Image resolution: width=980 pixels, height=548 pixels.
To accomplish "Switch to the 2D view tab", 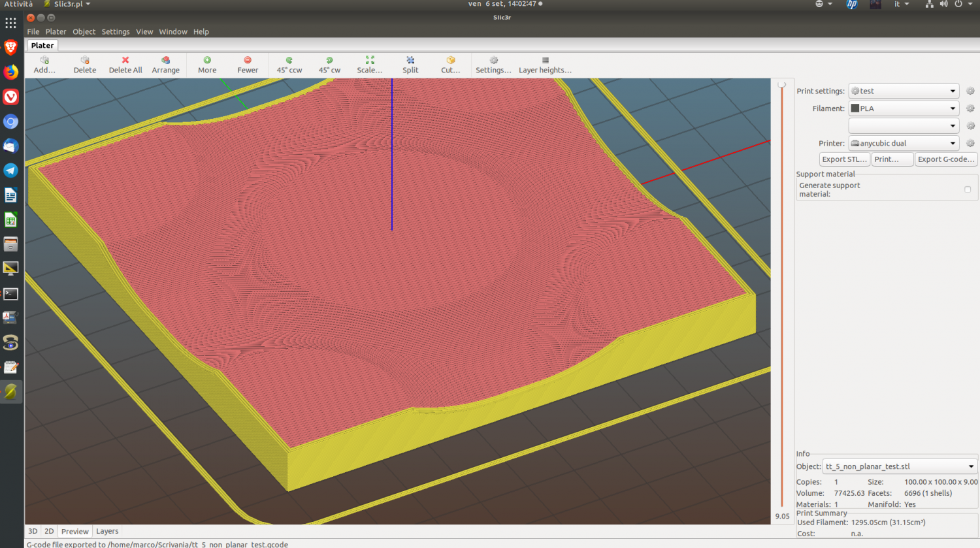I will click(x=49, y=531).
